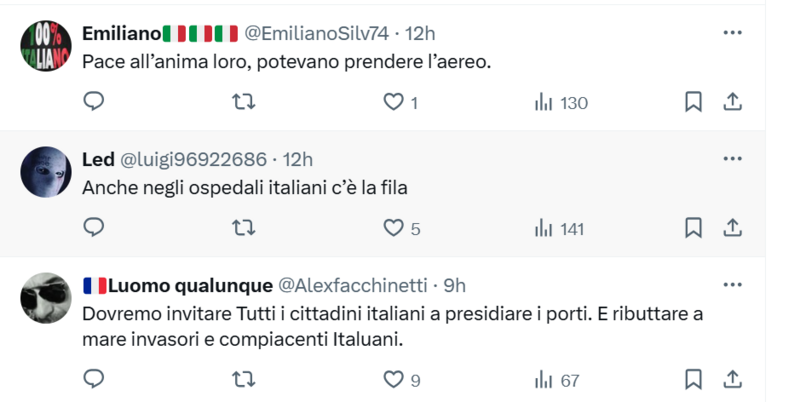Share Emiliano's tweet

click(731, 102)
